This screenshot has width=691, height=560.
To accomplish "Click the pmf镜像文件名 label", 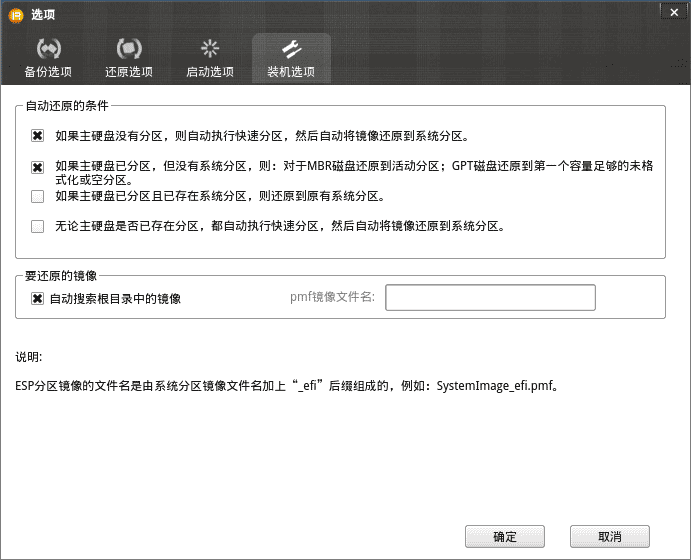I will click(x=332, y=298).
